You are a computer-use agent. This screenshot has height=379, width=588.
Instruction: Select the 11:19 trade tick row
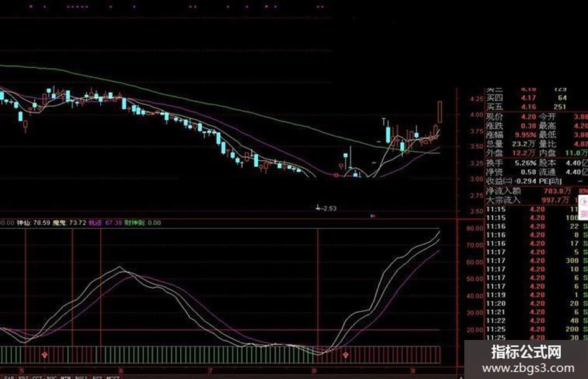click(x=537, y=296)
